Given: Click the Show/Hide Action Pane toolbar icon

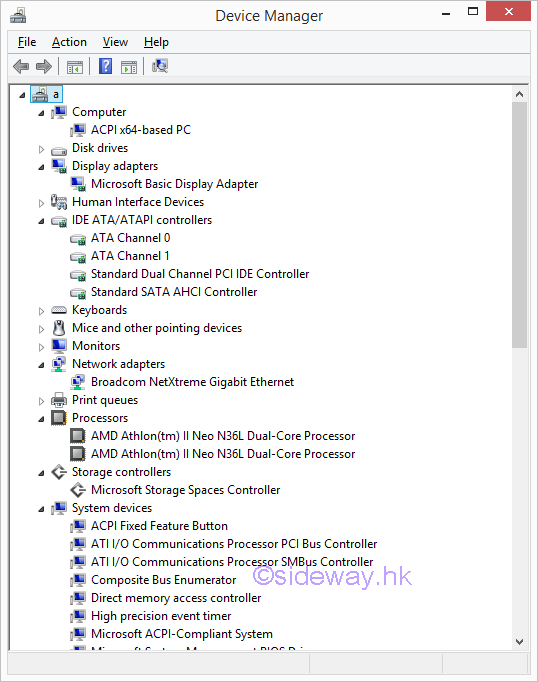Looking at the screenshot, I should pos(129,67).
